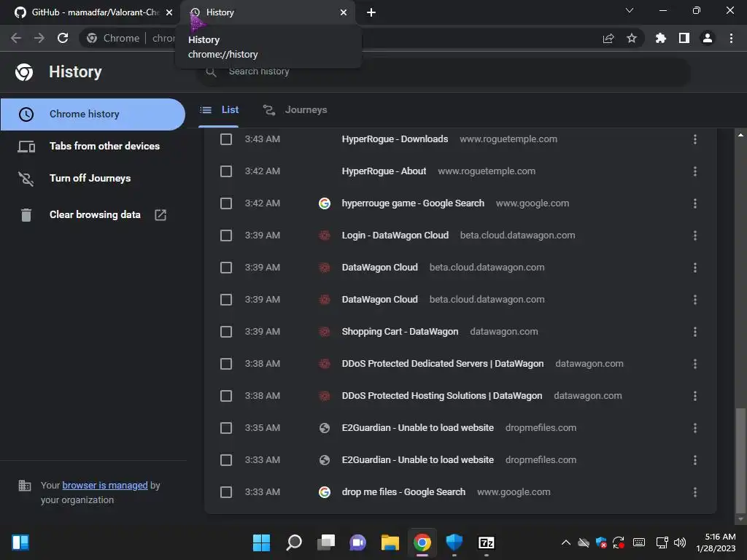
Task: Open the Extensions puzzle icon
Action: pos(661,38)
